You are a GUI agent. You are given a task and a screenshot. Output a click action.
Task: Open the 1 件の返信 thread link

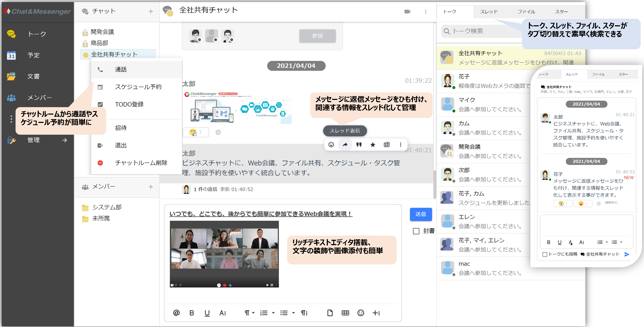pos(205,189)
